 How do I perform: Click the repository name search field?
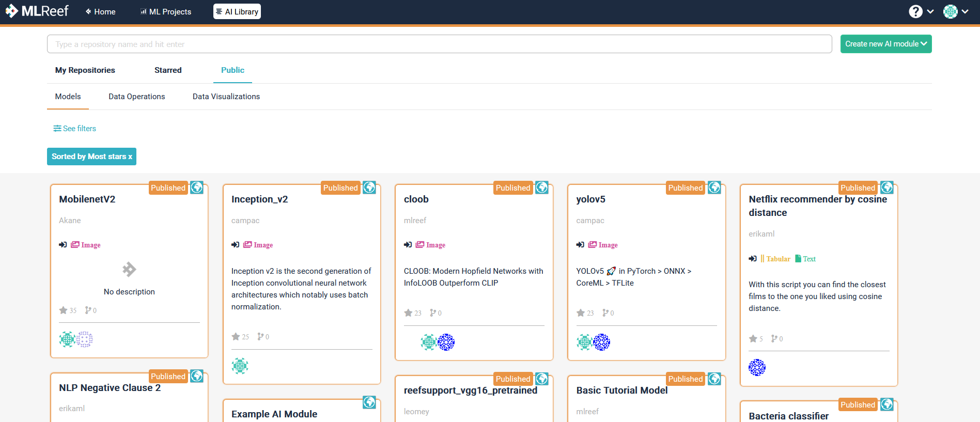439,44
